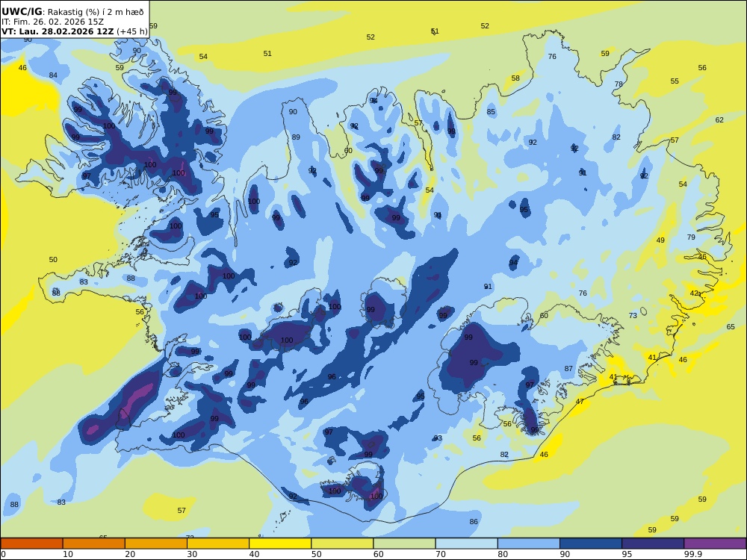
Task: Click the 40 tick label on legend bar
Action: click(x=254, y=554)
